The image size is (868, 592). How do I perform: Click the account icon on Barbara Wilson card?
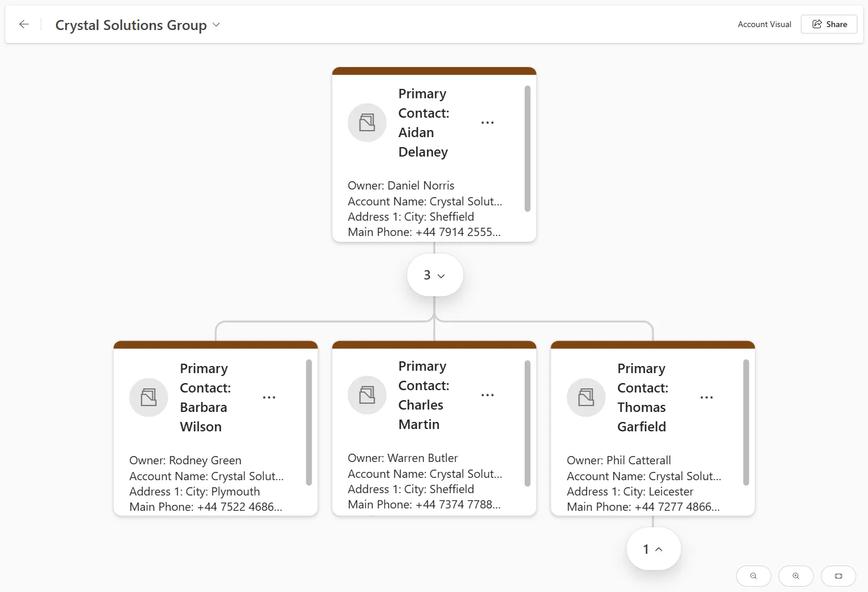click(x=148, y=397)
